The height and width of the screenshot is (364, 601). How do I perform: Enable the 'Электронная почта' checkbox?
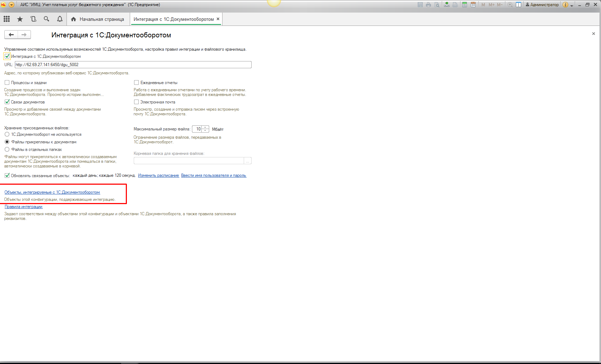click(x=136, y=102)
